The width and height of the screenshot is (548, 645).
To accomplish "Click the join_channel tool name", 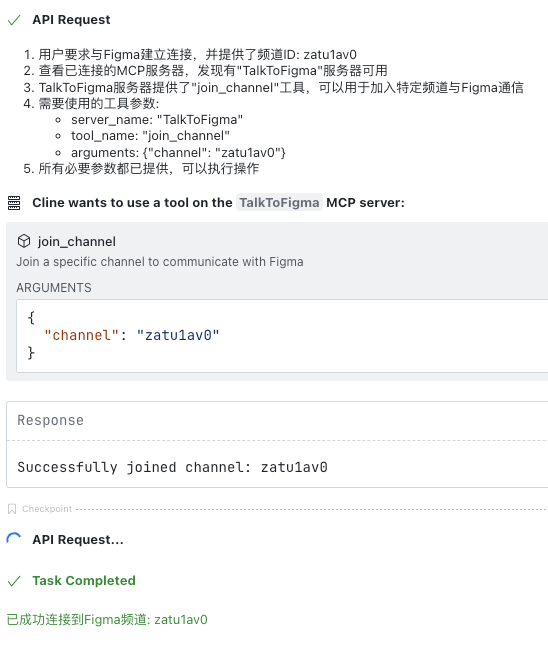I will 77,241.
